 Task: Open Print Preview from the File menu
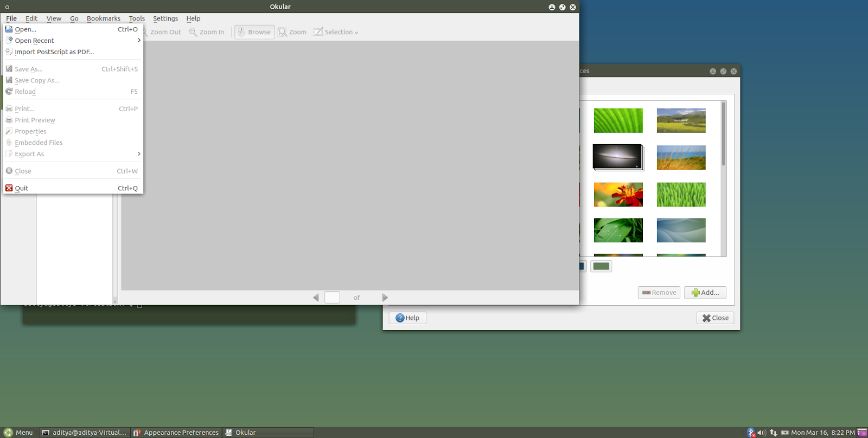click(73, 120)
